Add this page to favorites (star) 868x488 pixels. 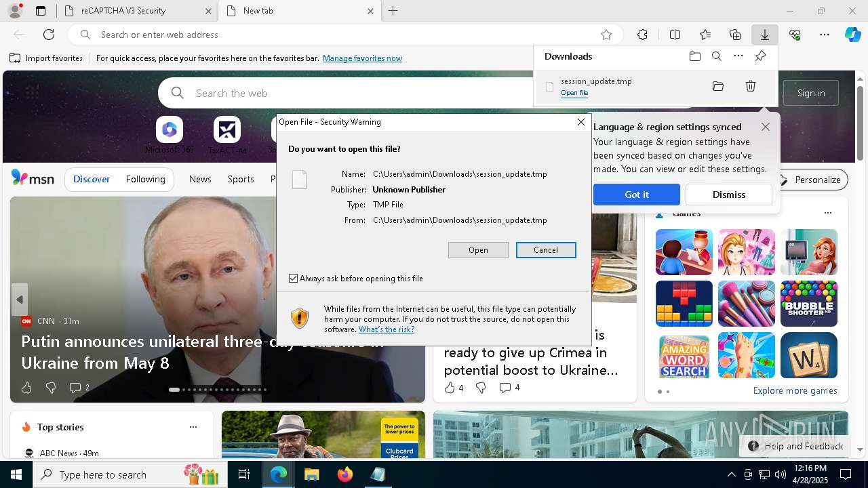(x=606, y=35)
